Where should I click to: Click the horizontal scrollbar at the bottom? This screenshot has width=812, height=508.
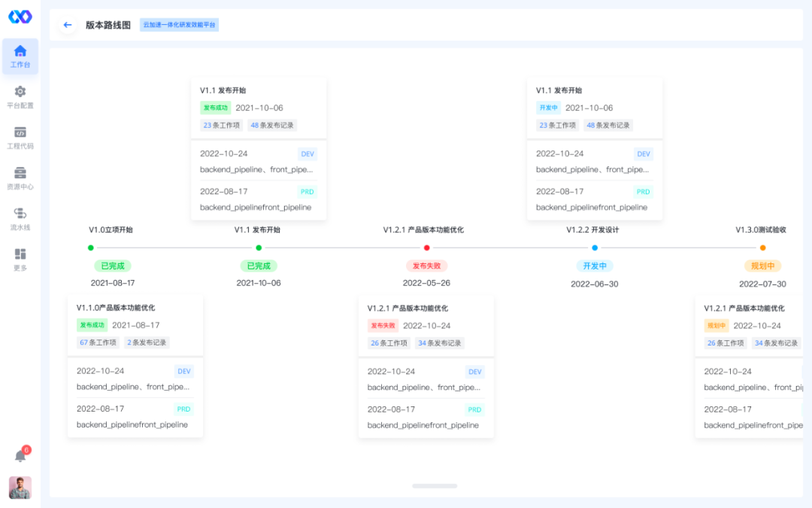click(x=435, y=486)
